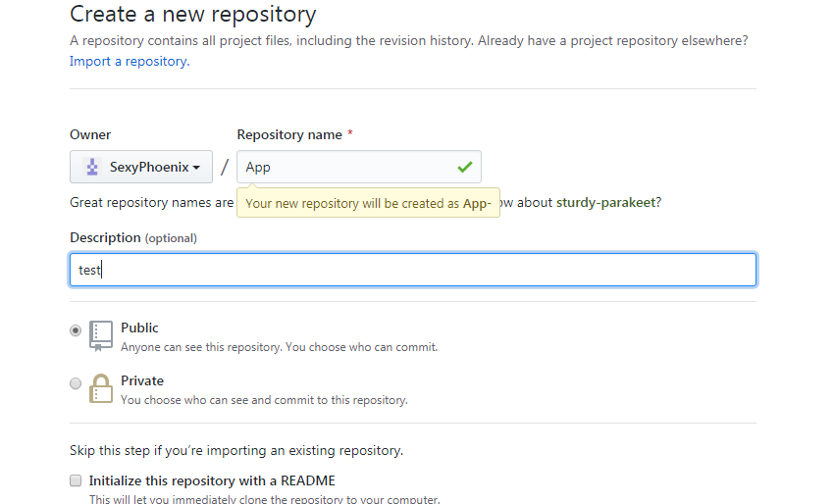834x504 pixels.
Task: Click the Private label text
Action: coord(142,380)
